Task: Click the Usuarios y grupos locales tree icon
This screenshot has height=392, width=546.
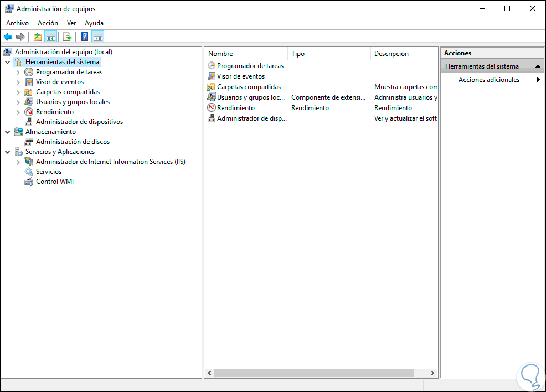Action: 29,102
